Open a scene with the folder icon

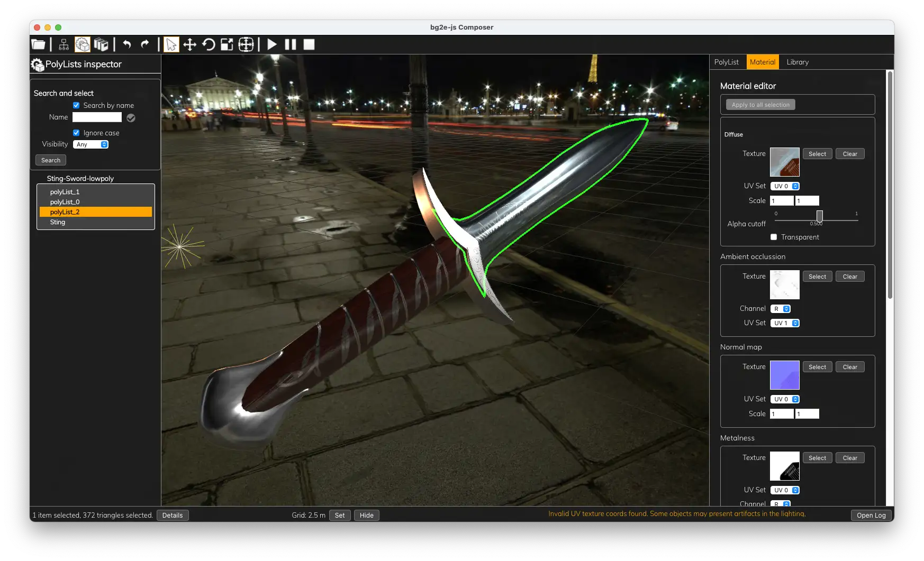[38, 44]
